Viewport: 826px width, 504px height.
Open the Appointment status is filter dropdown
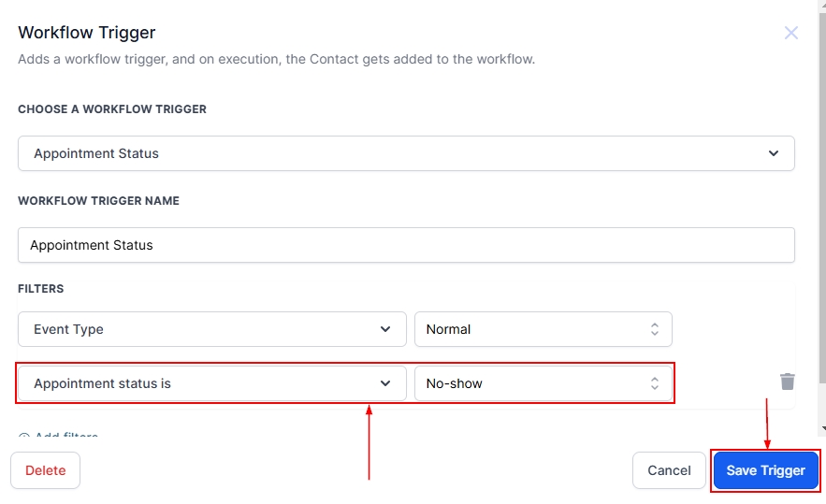tap(211, 383)
